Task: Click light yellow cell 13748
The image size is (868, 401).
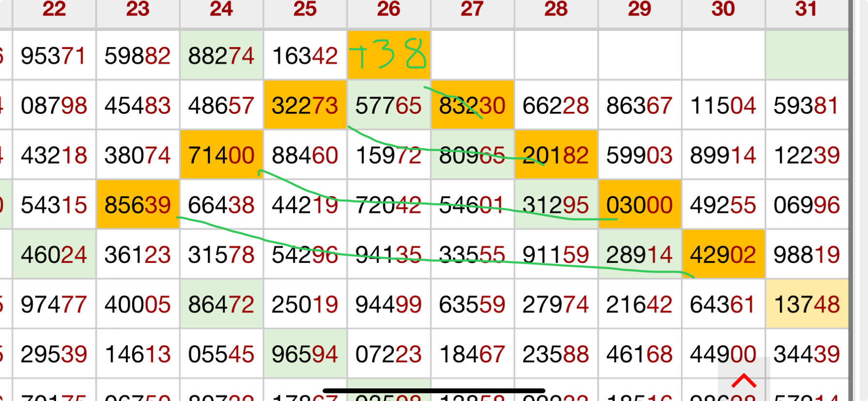Action: coord(806,305)
